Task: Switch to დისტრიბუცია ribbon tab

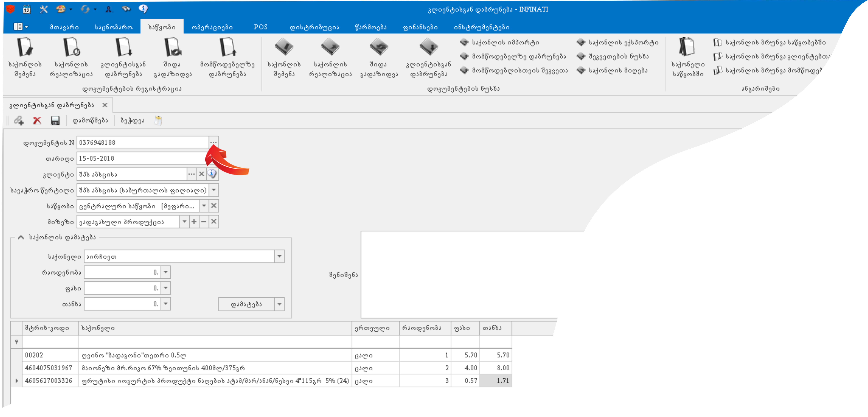Action: pyautogui.click(x=314, y=27)
